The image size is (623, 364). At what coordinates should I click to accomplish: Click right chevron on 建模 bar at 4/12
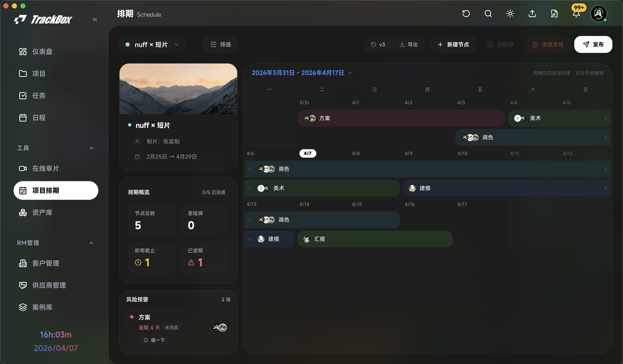[605, 188]
